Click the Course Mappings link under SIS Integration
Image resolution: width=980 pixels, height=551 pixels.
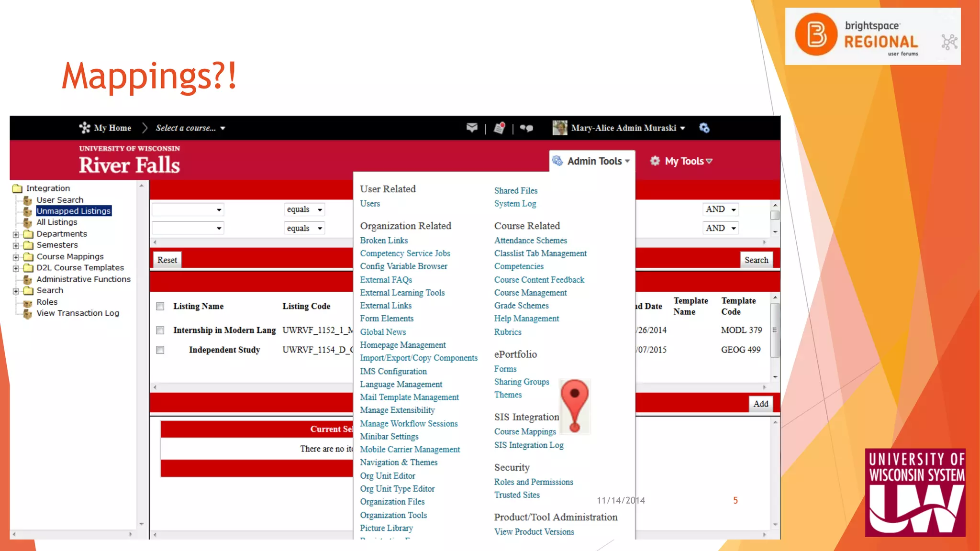[x=525, y=431]
